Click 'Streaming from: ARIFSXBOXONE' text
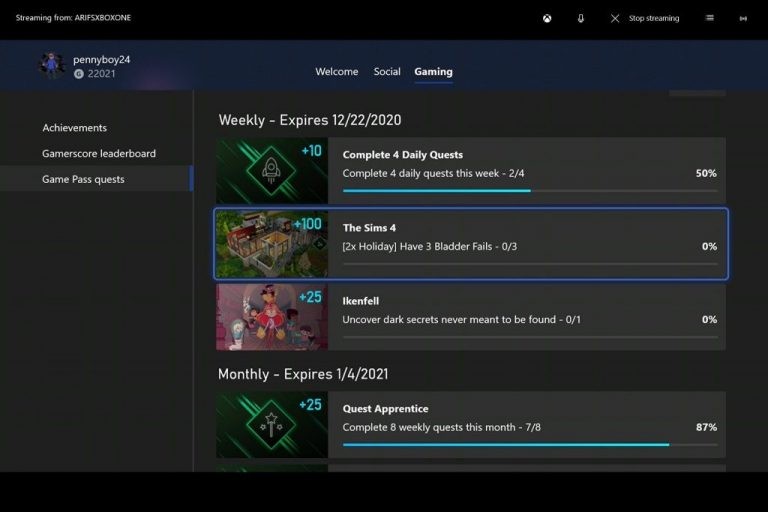The image size is (768, 512). click(x=73, y=18)
